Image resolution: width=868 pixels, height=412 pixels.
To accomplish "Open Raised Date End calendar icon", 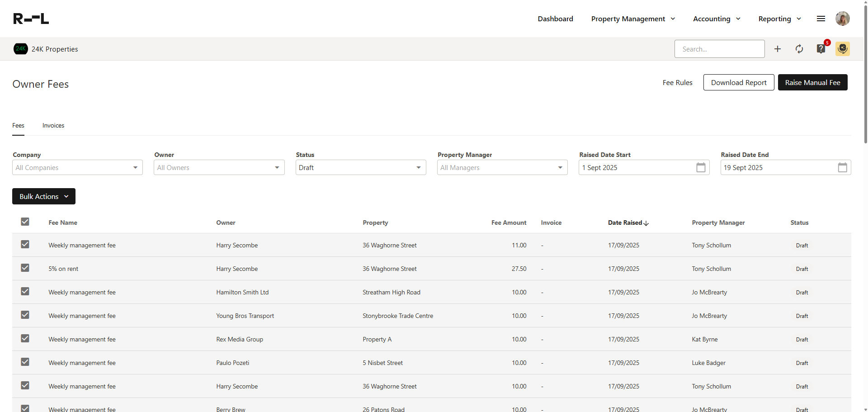I will pyautogui.click(x=842, y=168).
